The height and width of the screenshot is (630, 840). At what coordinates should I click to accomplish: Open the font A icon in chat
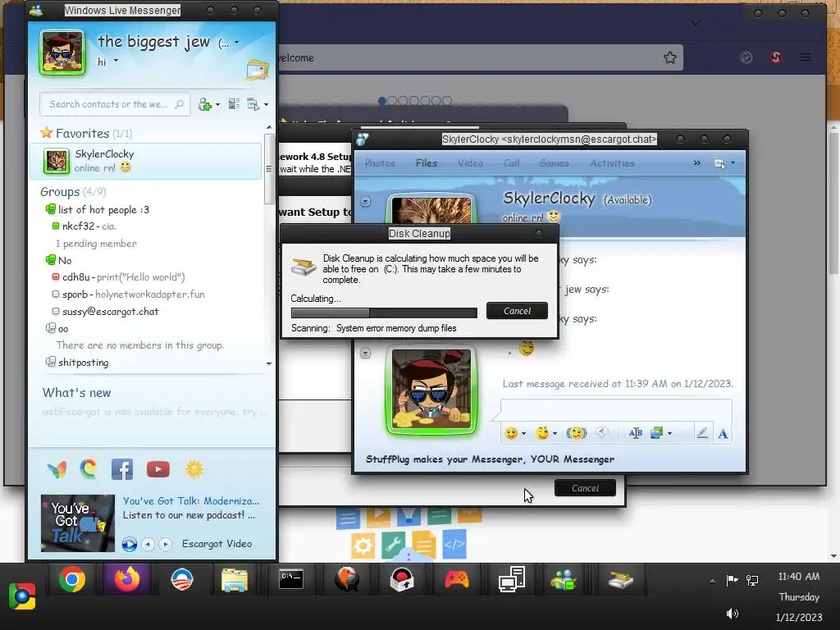[723, 433]
